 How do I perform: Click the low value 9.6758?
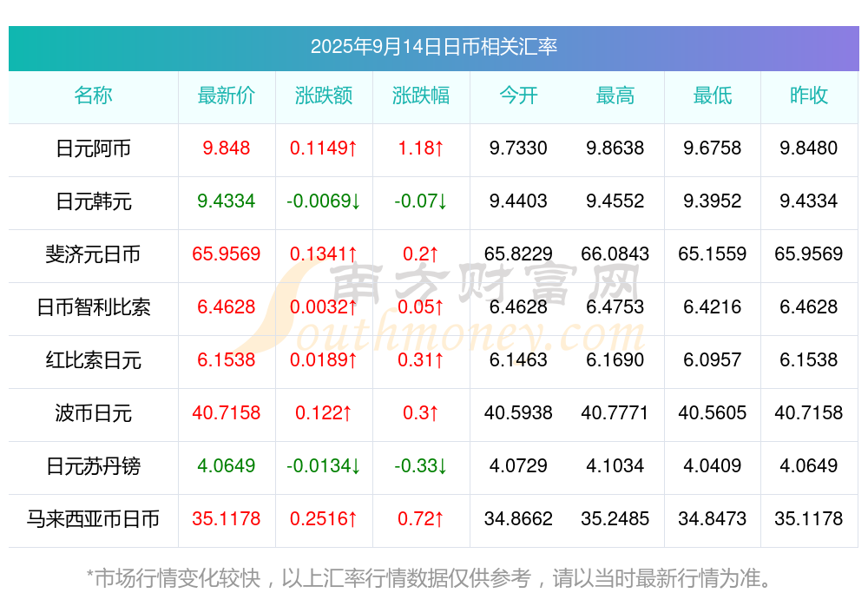tap(713, 148)
